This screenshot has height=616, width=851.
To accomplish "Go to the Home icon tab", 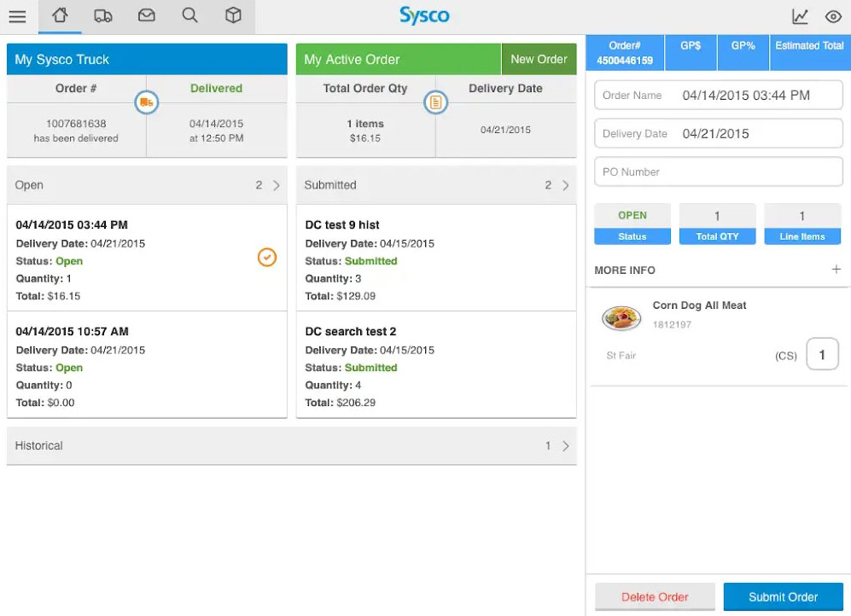I will (x=60, y=15).
